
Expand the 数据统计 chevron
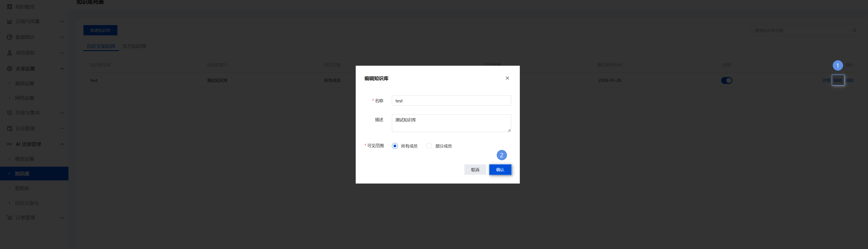pos(62,37)
